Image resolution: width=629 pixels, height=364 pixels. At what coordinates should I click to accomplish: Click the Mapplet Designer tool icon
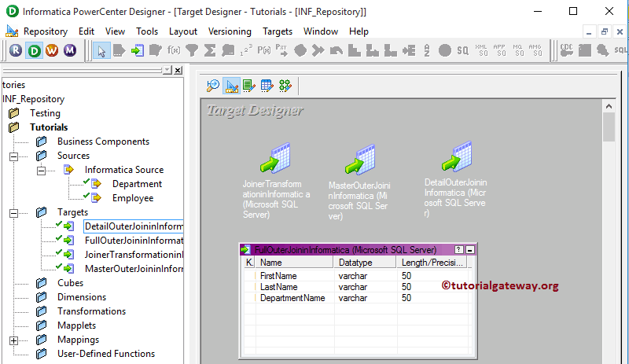tap(267, 86)
